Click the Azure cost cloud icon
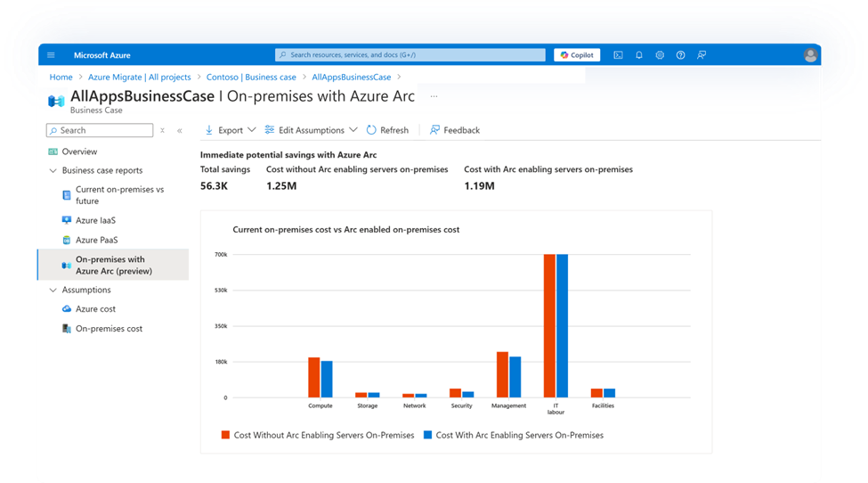This screenshot has width=868, height=483. click(67, 308)
